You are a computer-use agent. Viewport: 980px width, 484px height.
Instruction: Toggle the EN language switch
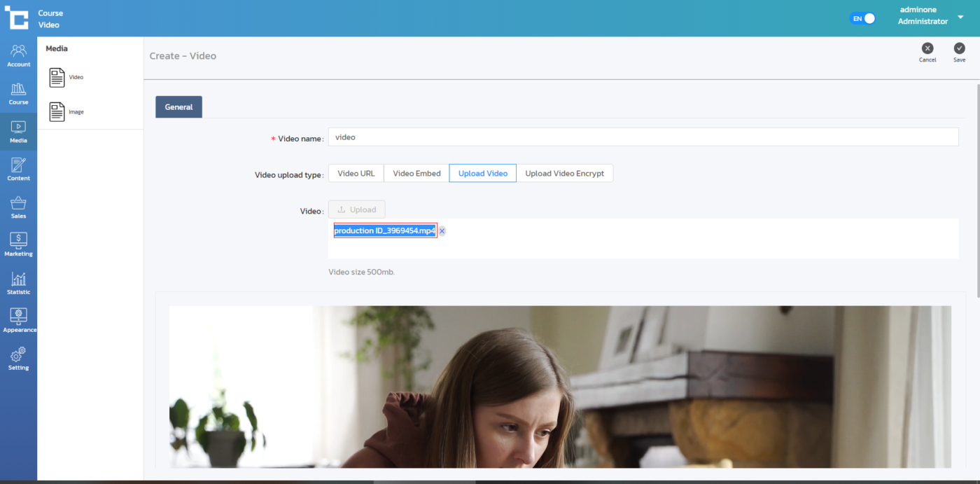click(x=862, y=19)
